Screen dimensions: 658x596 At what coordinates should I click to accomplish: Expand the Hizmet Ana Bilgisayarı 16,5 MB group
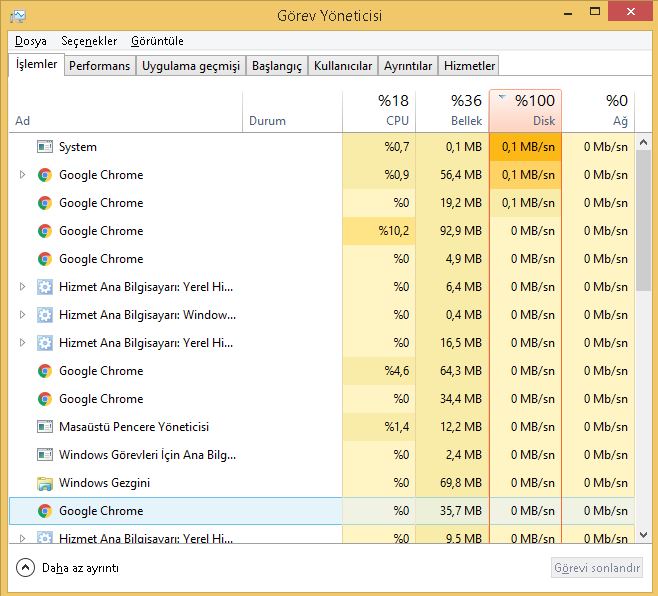(23, 343)
